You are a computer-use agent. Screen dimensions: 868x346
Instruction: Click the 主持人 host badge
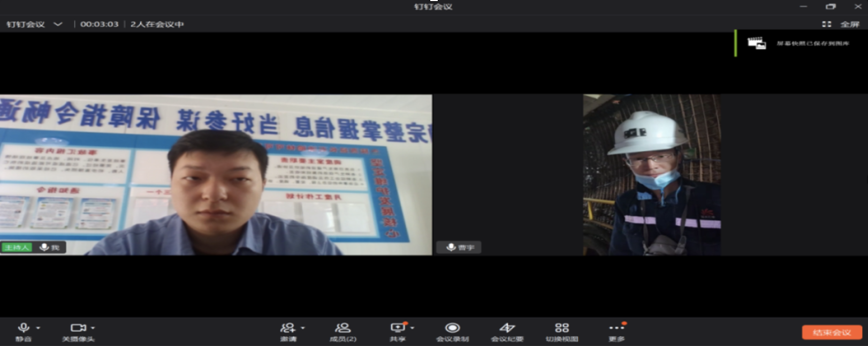(17, 247)
